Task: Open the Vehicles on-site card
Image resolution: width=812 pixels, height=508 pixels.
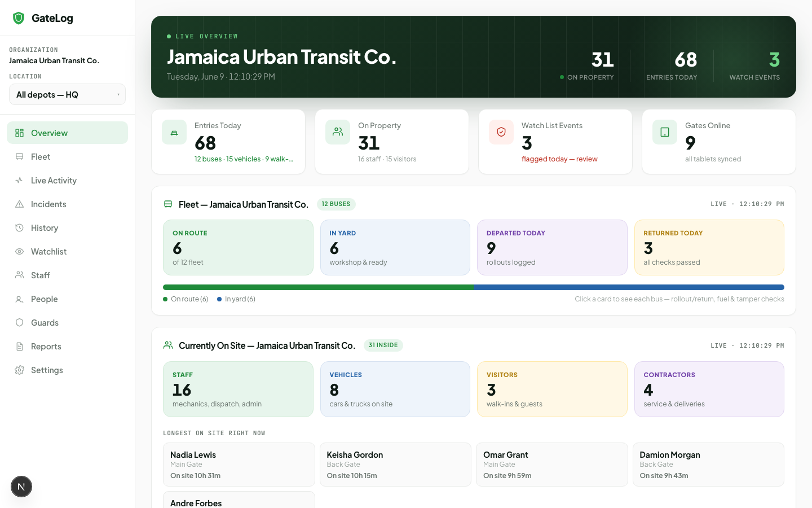Action: (395, 389)
